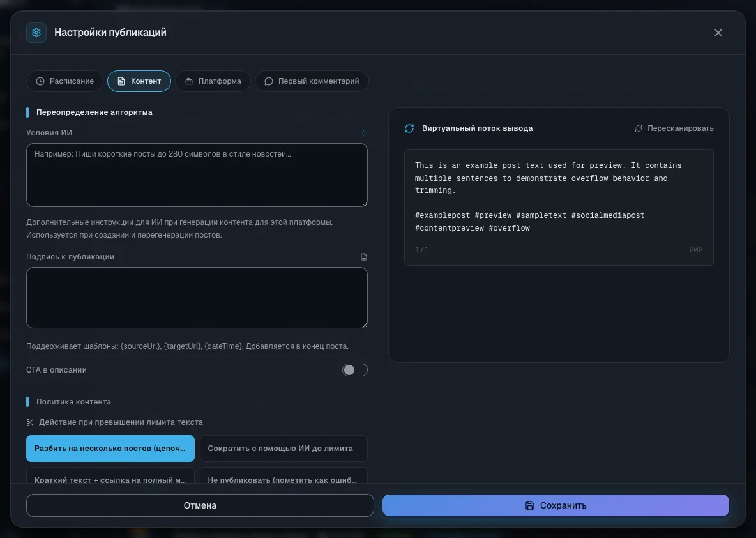Toggle the CTA в описании switch
This screenshot has height=538, width=756.
coord(355,369)
